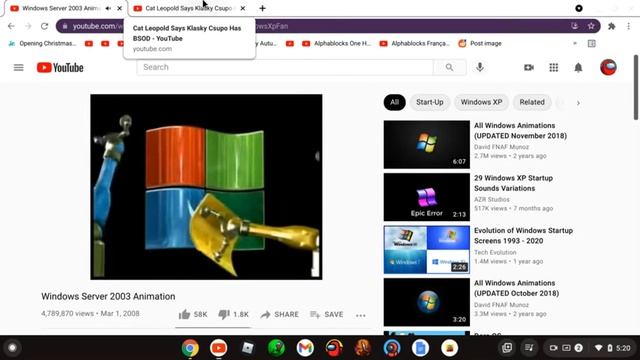Open Chrome extensions puzzle icon
Viewport: 640px width, 360px height.
click(x=611, y=26)
